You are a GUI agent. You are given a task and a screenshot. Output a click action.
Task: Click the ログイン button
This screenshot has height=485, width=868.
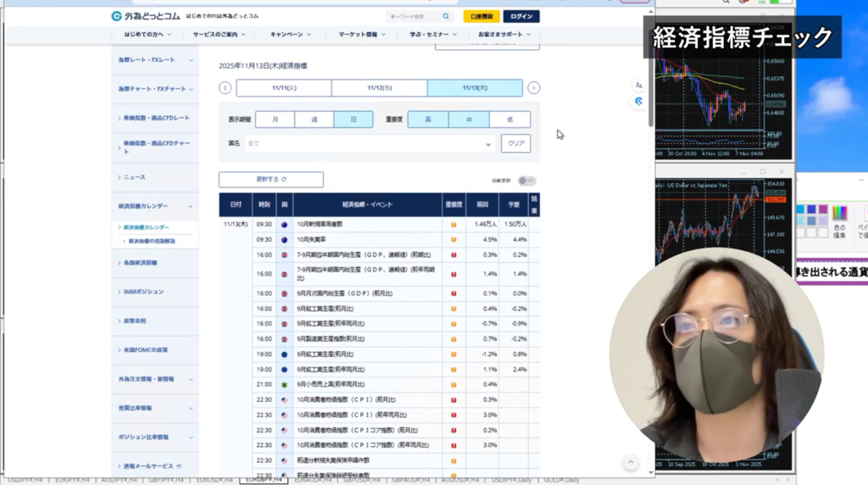520,16
